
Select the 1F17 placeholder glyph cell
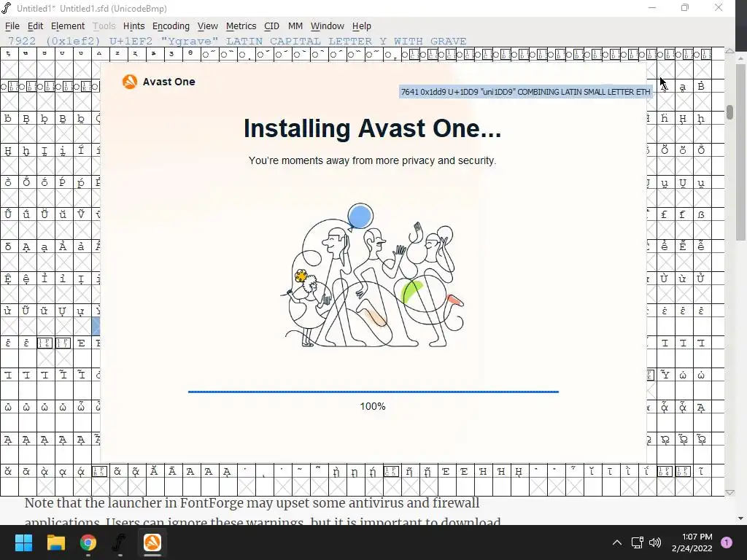pyautogui.click(x=63, y=343)
